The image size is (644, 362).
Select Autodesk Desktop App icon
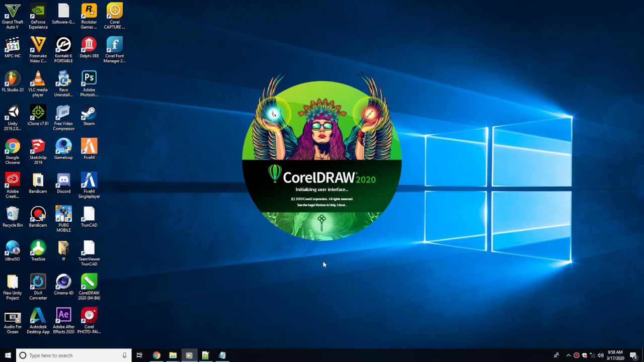[38, 320]
